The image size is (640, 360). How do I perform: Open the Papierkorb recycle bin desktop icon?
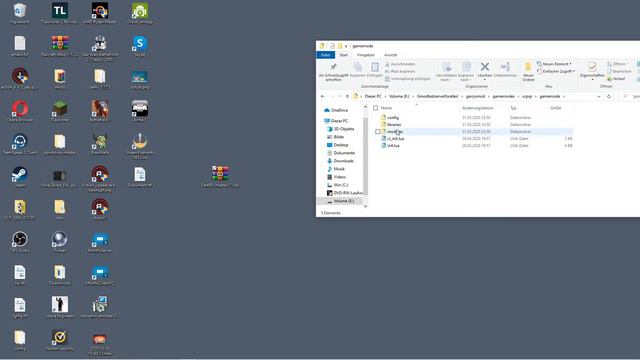point(20,13)
